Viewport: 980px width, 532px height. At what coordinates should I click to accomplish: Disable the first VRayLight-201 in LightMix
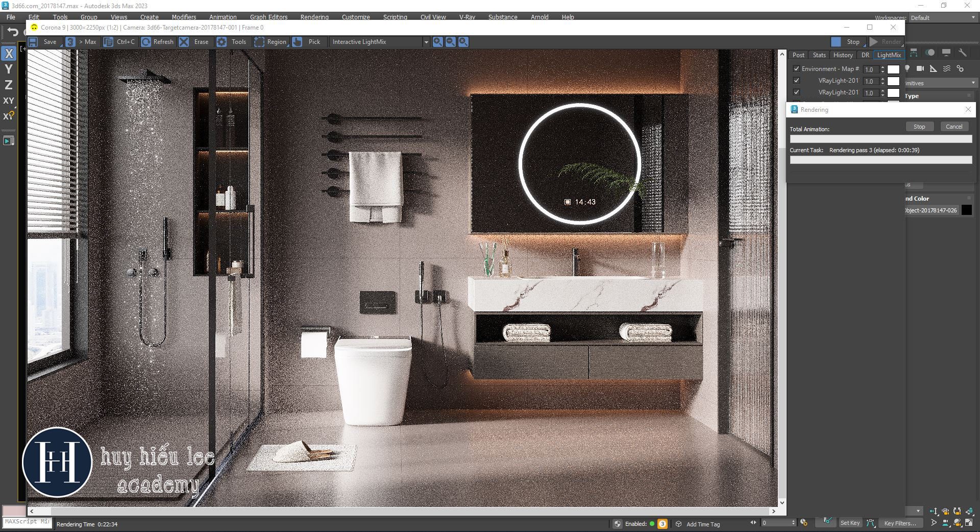click(x=797, y=80)
